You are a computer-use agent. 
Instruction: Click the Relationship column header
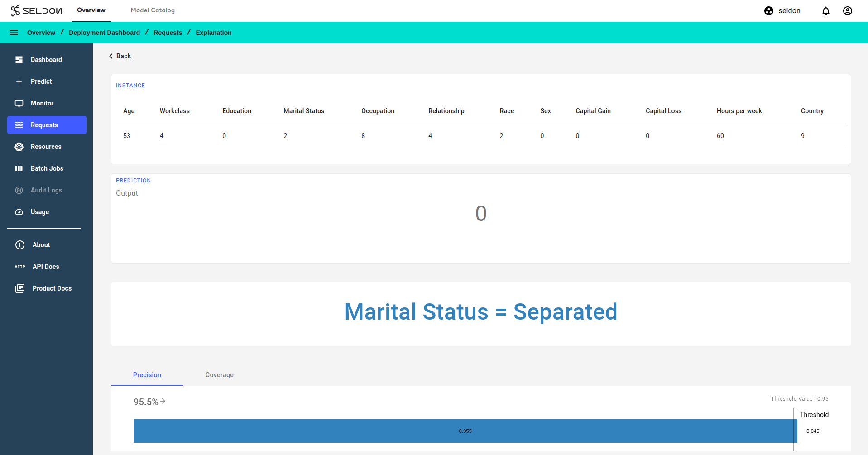(446, 111)
